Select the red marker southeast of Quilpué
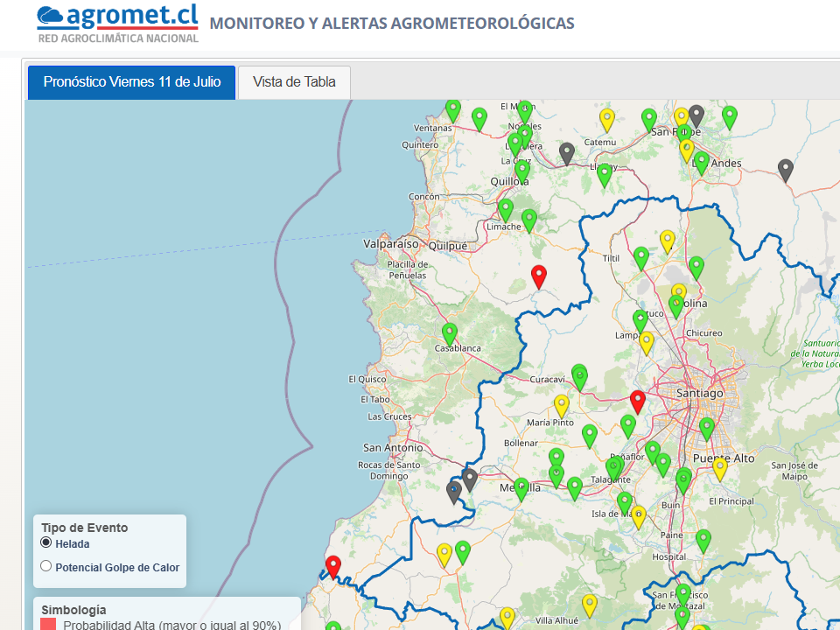The image size is (840, 630). coord(539,276)
